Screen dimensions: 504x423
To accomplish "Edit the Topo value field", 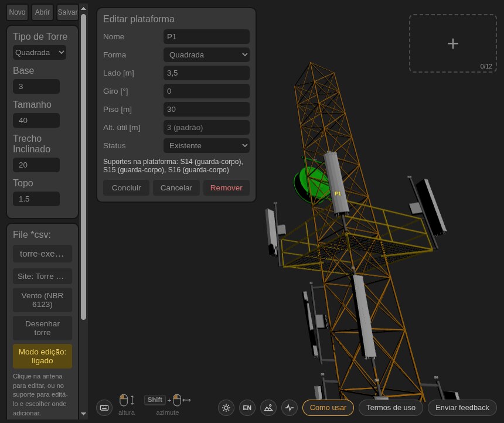I will 36,199.
